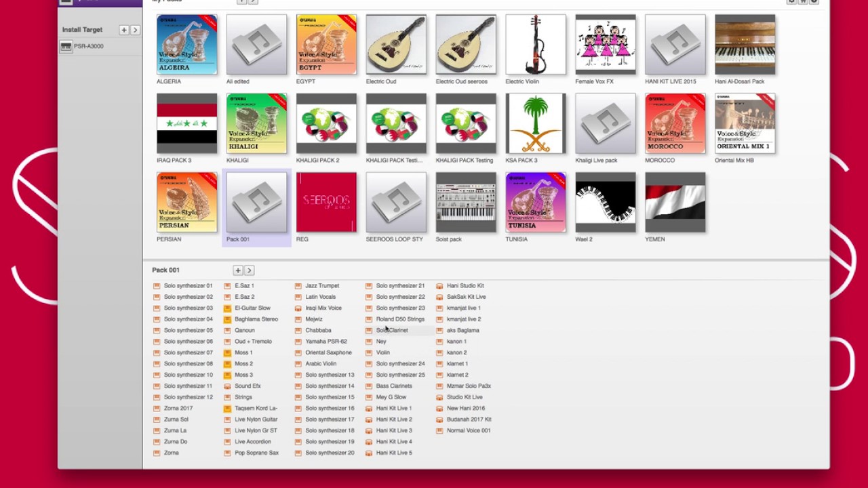Select the Zurna Sol voice

pyautogui.click(x=176, y=420)
